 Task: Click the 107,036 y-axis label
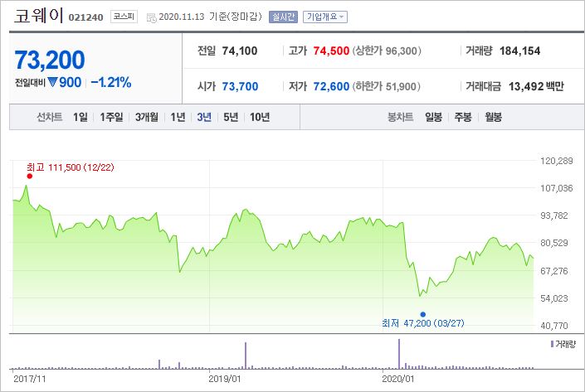(x=556, y=188)
